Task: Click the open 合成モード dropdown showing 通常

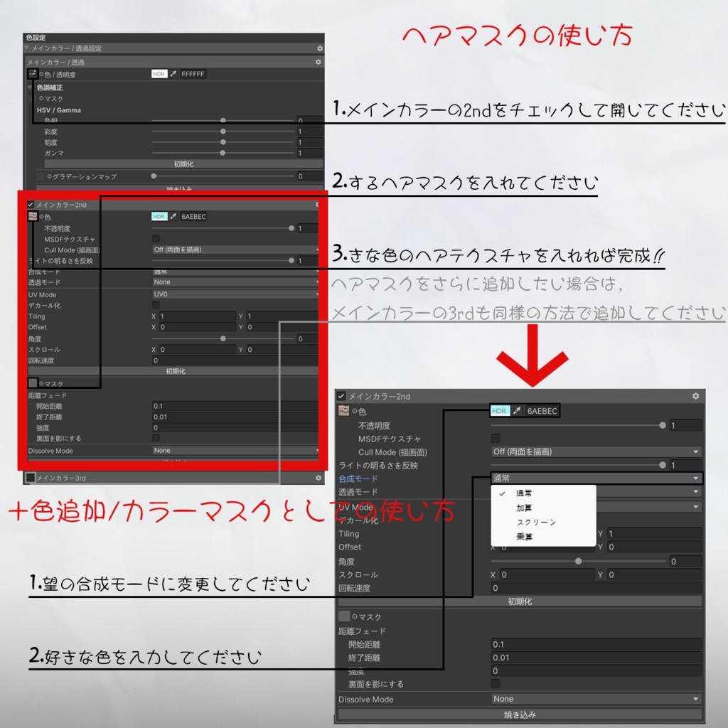Action: [596, 478]
